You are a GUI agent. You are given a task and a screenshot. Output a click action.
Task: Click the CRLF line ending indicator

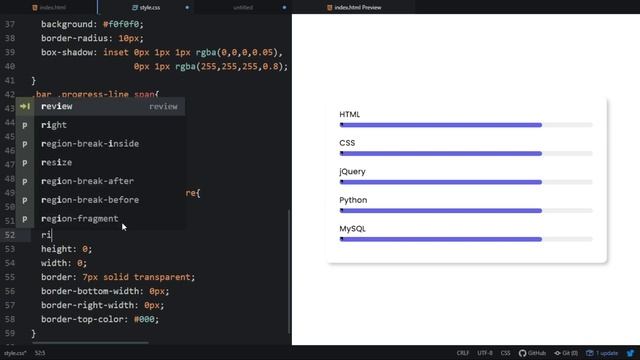[463, 353]
